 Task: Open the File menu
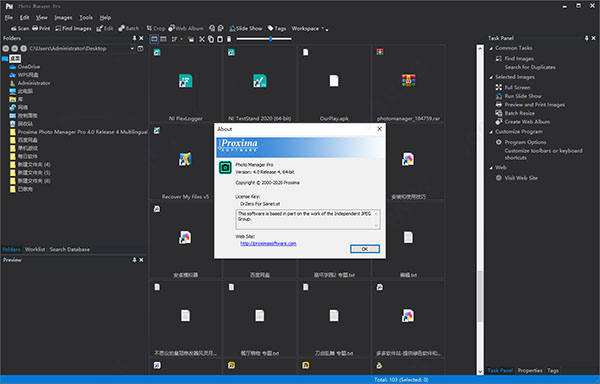[8, 18]
